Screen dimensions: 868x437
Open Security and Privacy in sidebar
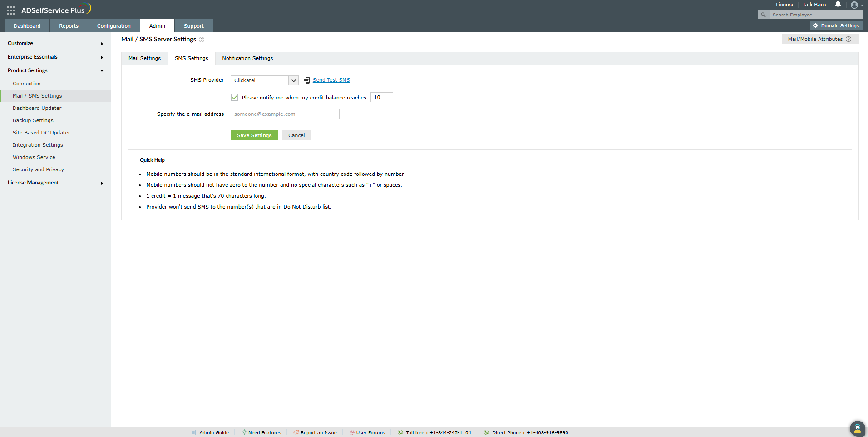pyautogui.click(x=38, y=169)
